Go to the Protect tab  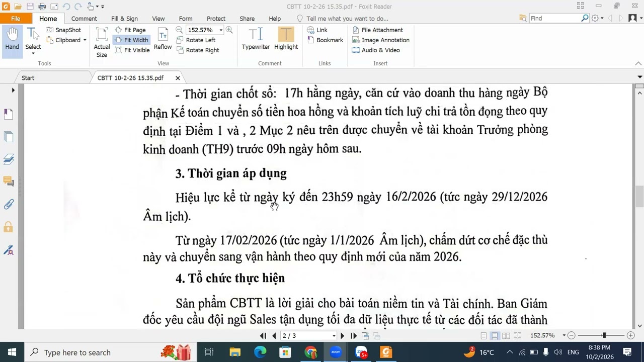(216, 19)
